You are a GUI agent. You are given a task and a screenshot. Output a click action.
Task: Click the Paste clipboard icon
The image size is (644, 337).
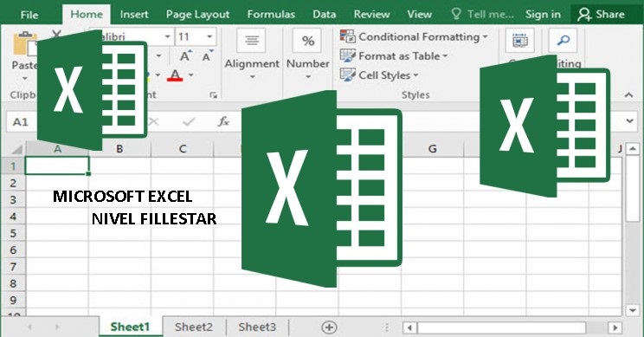click(x=24, y=43)
